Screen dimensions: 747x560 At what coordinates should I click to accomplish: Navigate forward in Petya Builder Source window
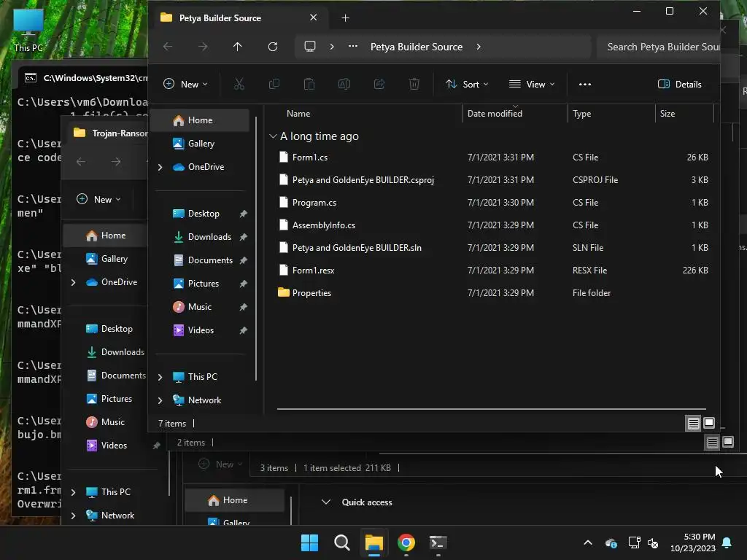[x=203, y=47]
